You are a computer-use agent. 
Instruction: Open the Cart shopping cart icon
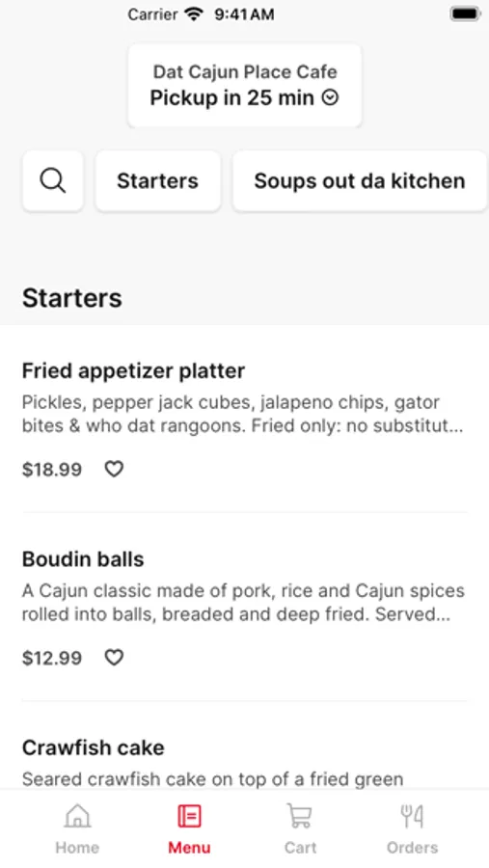click(x=300, y=816)
